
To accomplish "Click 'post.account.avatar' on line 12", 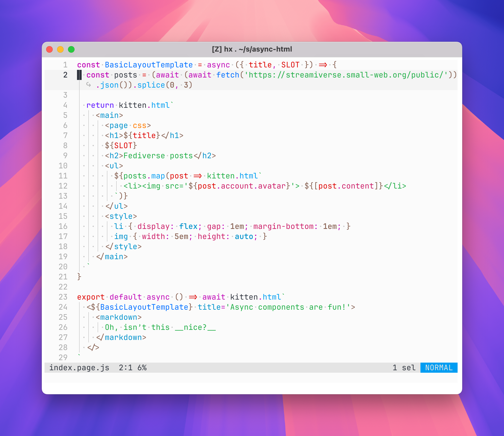I will (x=242, y=186).
